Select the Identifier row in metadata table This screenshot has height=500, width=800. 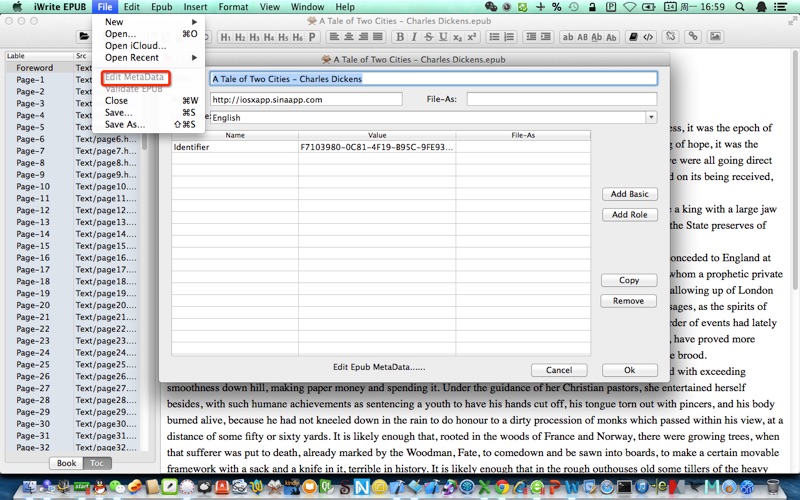pyautogui.click(x=381, y=147)
